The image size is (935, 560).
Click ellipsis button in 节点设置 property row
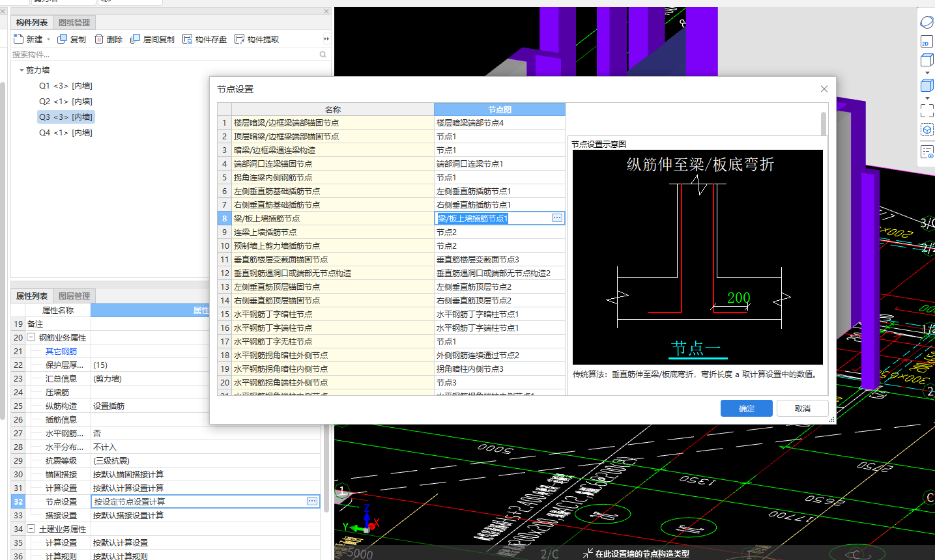coord(312,501)
